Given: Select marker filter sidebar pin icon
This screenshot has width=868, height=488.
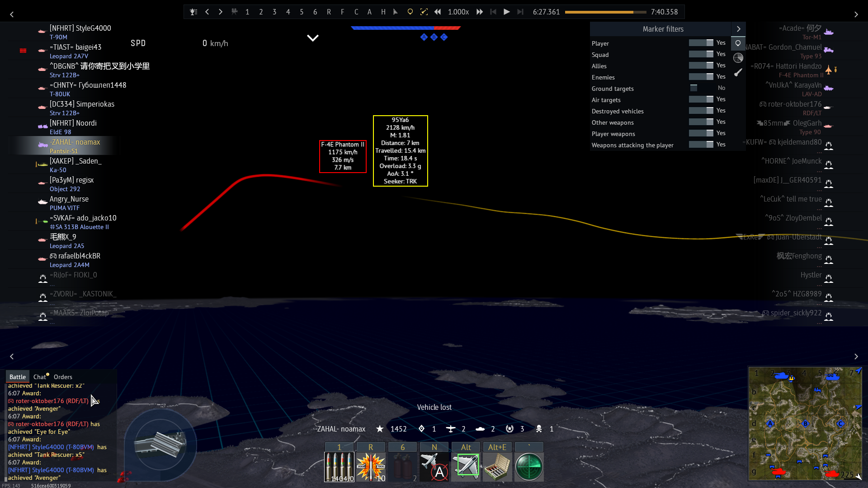Looking at the screenshot, I should click(738, 43).
